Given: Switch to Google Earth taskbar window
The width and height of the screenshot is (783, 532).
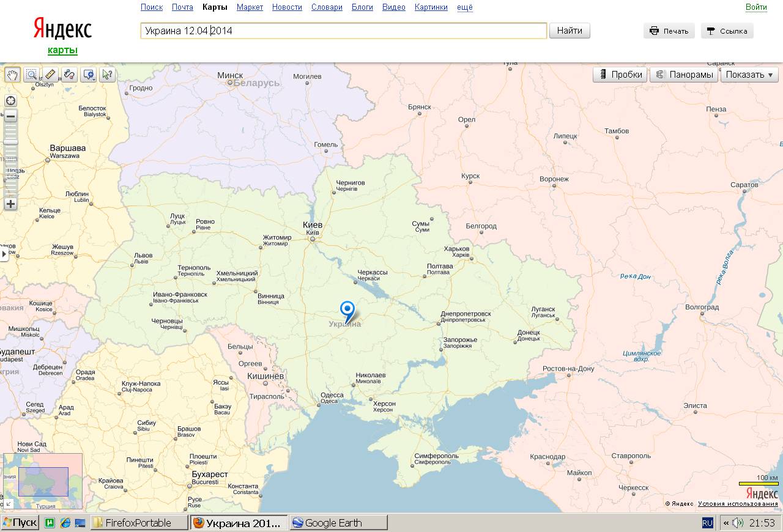Looking at the screenshot, I should (338, 523).
